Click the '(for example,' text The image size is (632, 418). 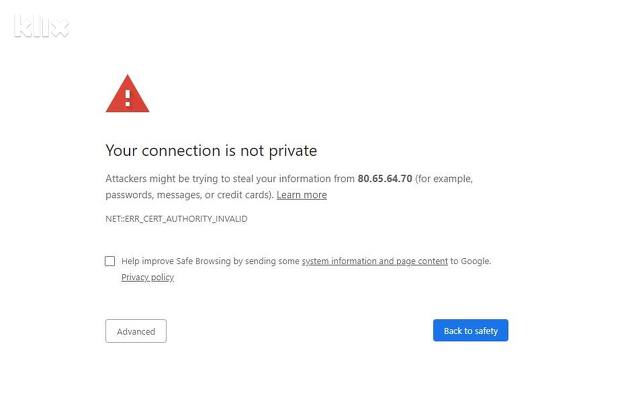coord(444,179)
